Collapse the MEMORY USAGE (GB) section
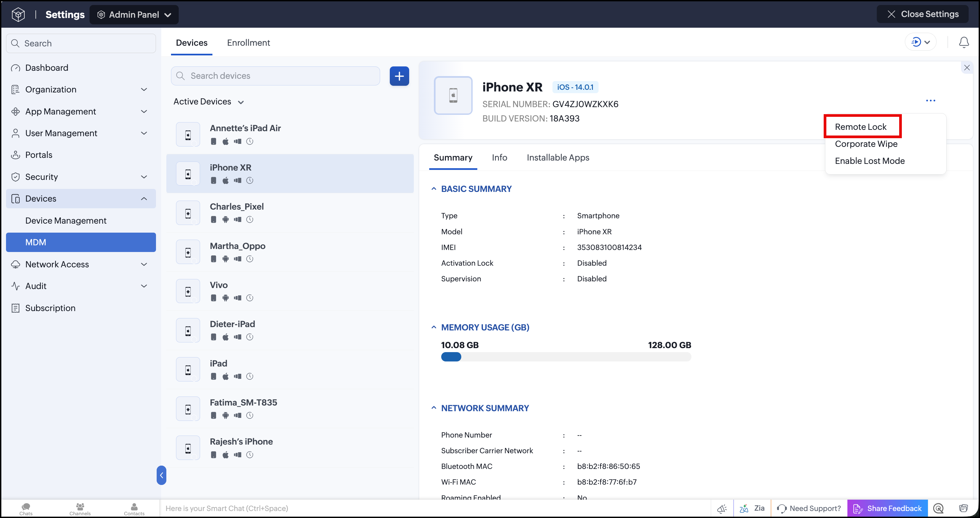The width and height of the screenshot is (980, 518). click(x=433, y=327)
